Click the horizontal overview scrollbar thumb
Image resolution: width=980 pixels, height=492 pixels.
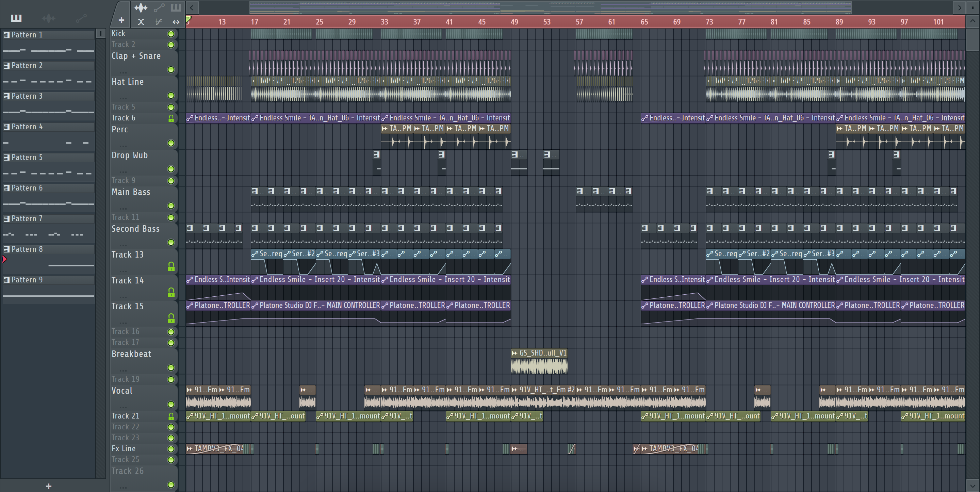550,7
